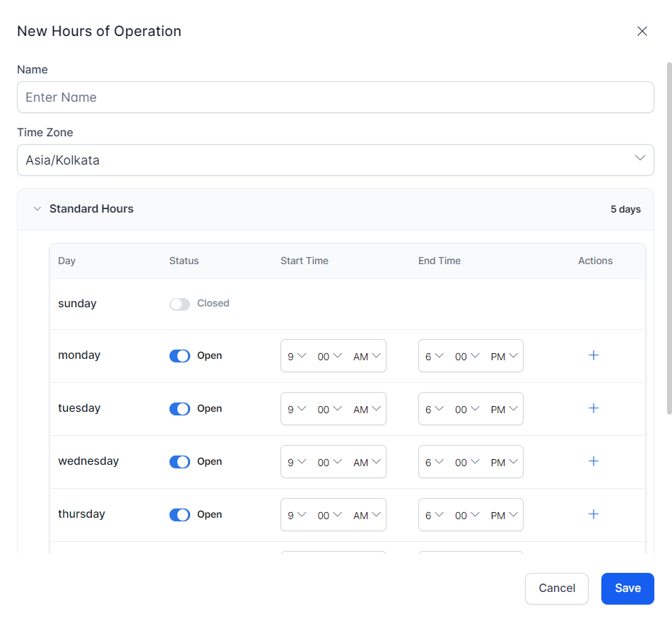Open Monday's end hour dropdown
Image resolution: width=672 pixels, height=623 pixels.
pos(434,356)
